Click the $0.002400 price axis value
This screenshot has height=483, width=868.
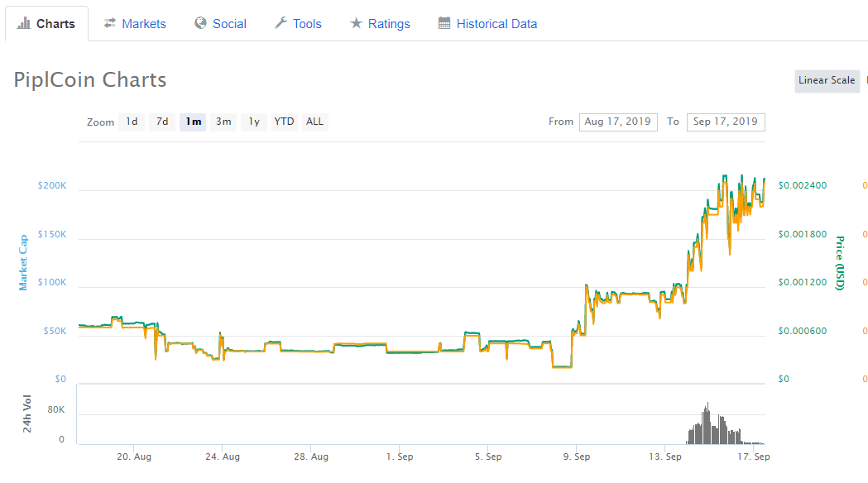(802, 185)
